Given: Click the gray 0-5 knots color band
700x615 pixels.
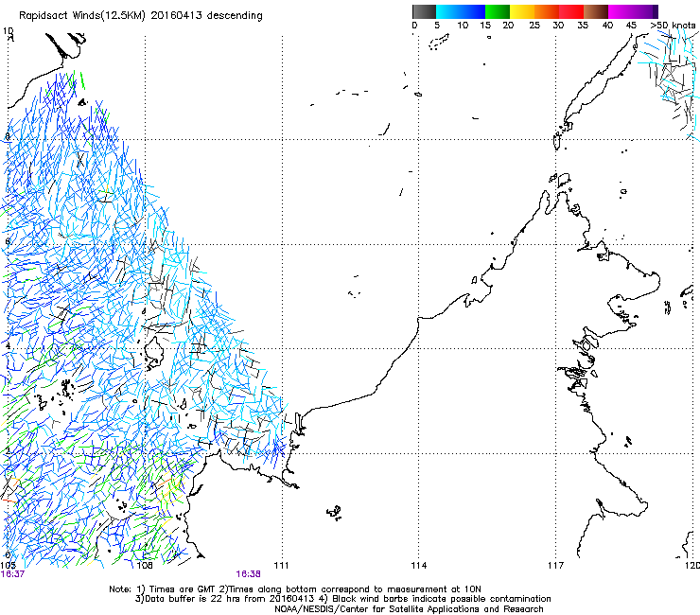Looking at the screenshot, I should click(424, 11).
